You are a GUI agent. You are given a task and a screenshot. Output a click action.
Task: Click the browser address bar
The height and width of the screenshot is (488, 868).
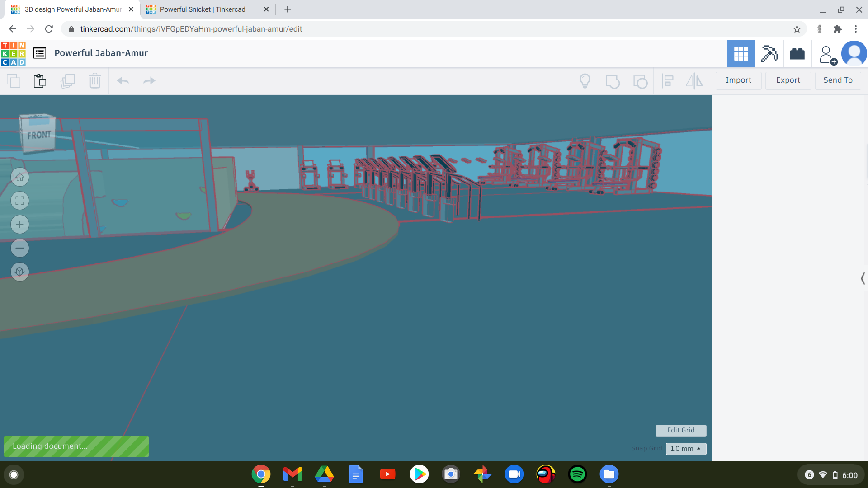434,29
